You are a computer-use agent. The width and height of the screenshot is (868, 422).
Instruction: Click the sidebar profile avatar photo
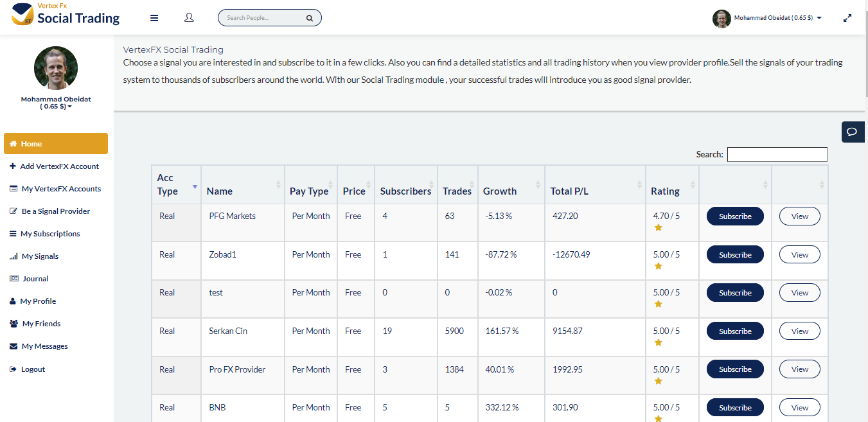tap(56, 68)
